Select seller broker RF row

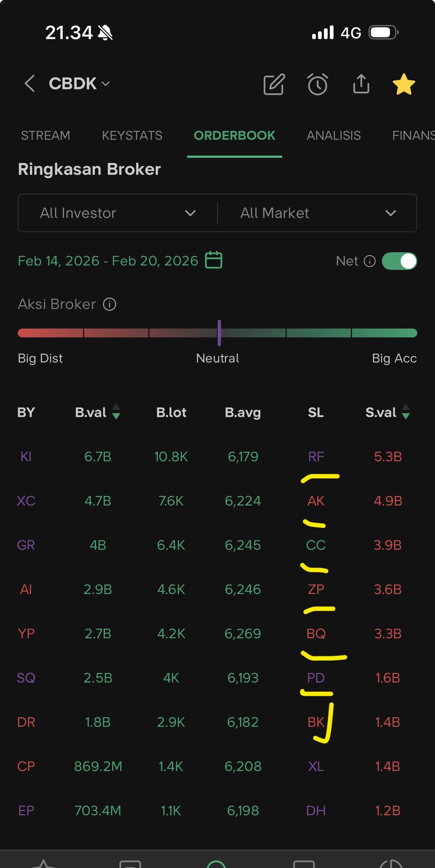(x=316, y=457)
